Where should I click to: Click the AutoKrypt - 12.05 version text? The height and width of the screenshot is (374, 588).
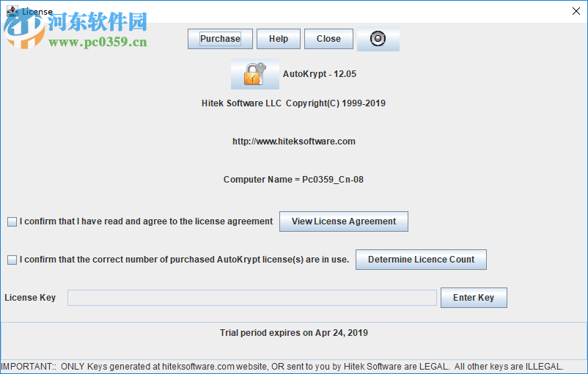(320, 74)
